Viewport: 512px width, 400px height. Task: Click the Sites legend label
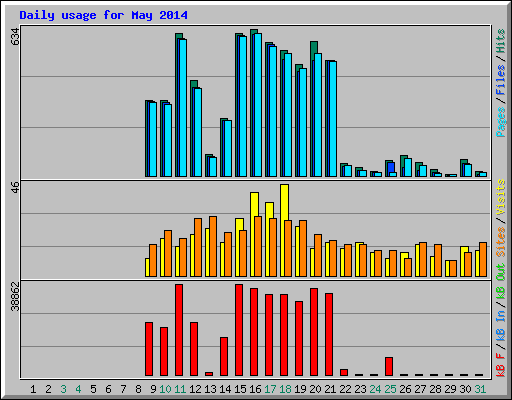coord(501,242)
